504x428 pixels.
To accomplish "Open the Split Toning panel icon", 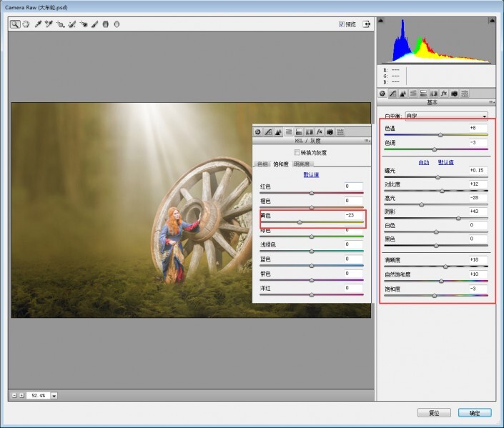I will pos(423,93).
